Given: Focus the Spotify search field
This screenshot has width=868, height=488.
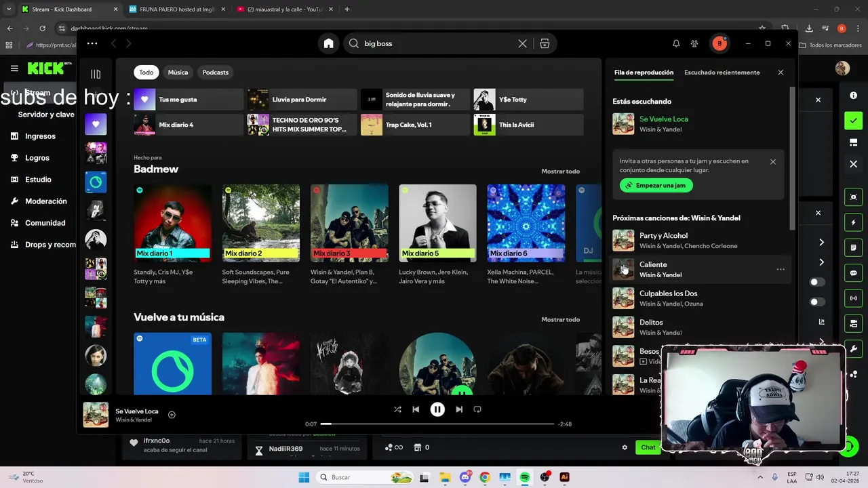Looking at the screenshot, I should [x=437, y=43].
